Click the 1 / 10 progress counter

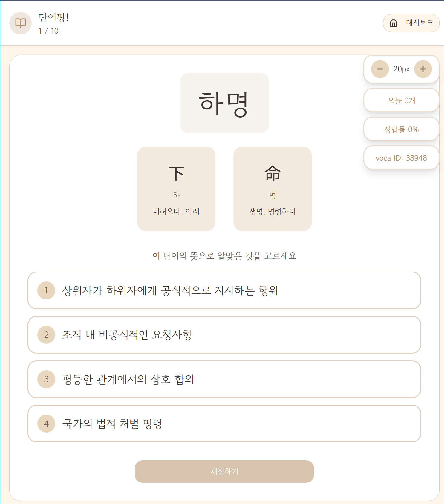(48, 31)
